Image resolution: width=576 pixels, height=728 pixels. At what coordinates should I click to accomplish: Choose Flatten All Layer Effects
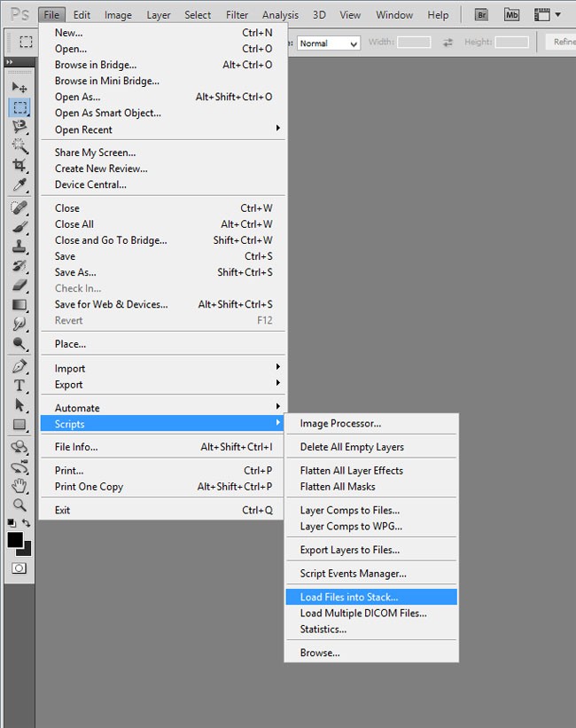click(x=371, y=470)
